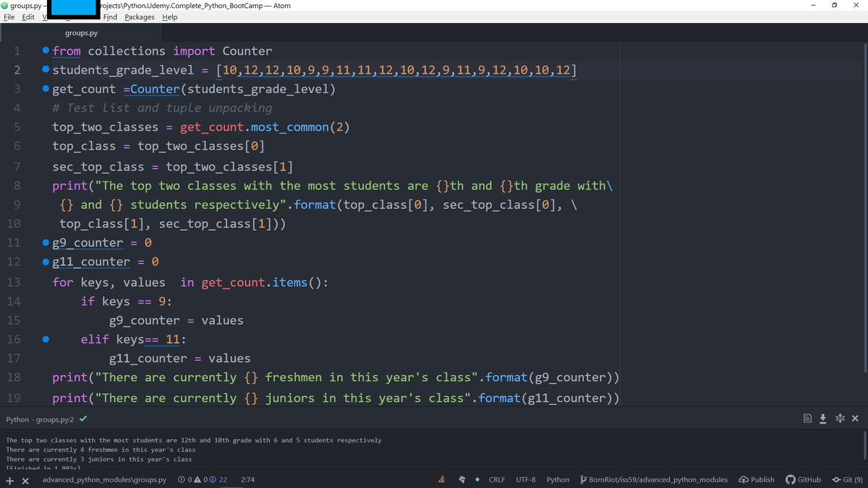
Task: Click 'get_count.items()' on line 13
Action: tap(265, 283)
